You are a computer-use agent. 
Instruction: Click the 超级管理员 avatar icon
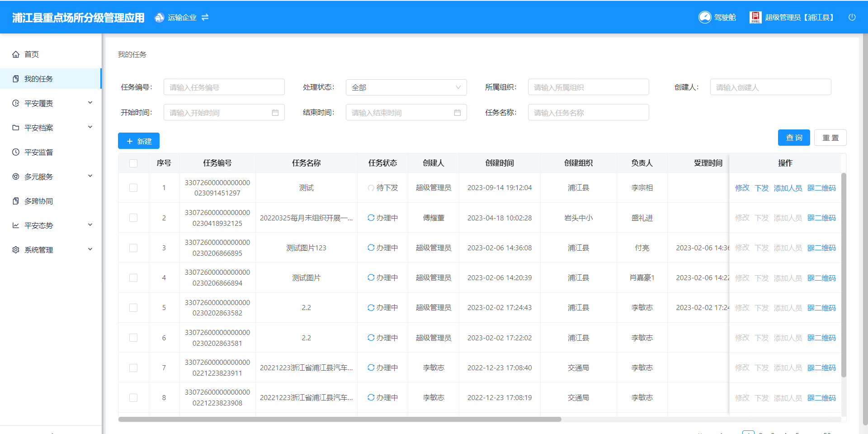755,17
